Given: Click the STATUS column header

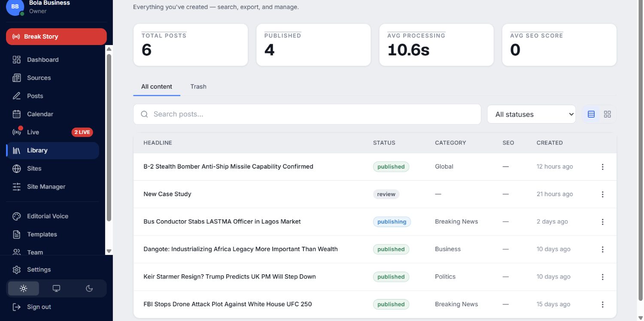Looking at the screenshot, I should click(x=384, y=143).
